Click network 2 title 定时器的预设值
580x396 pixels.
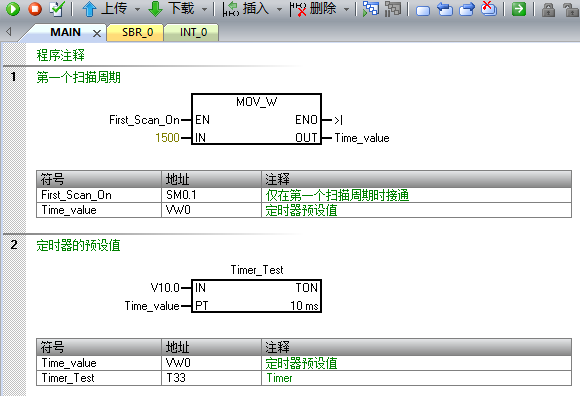tap(78, 246)
